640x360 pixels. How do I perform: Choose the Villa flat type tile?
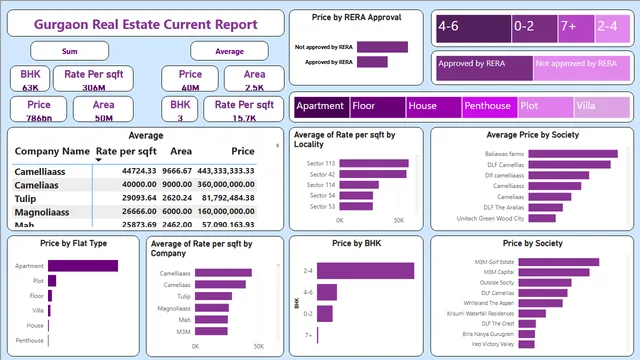pos(602,107)
